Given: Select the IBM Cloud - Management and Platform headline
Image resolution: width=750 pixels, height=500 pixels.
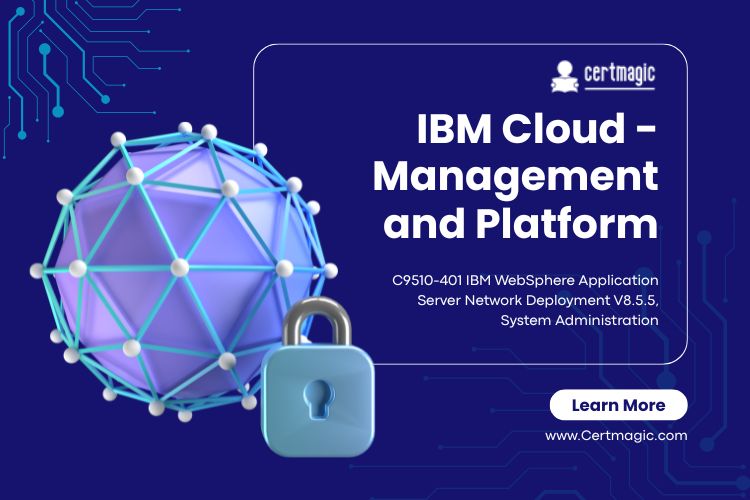Looking at the screenshot, I should (x=516, y=176).
